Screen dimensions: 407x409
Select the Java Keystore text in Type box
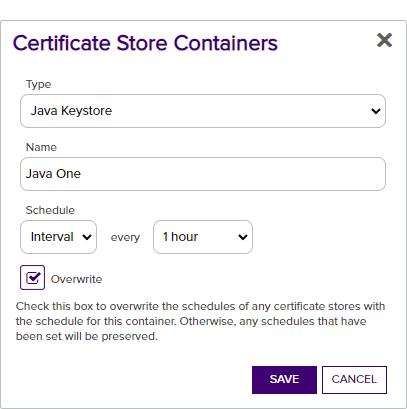(71, 111)
